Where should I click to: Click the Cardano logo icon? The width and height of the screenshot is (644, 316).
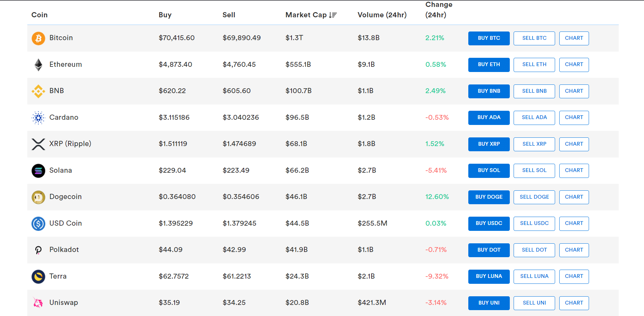(38, 118)
